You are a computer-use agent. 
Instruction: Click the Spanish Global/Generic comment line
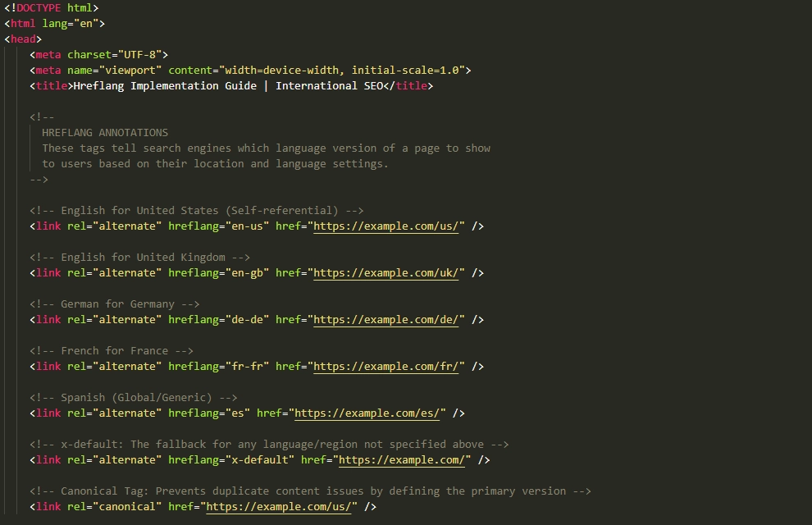coord(134,397)
